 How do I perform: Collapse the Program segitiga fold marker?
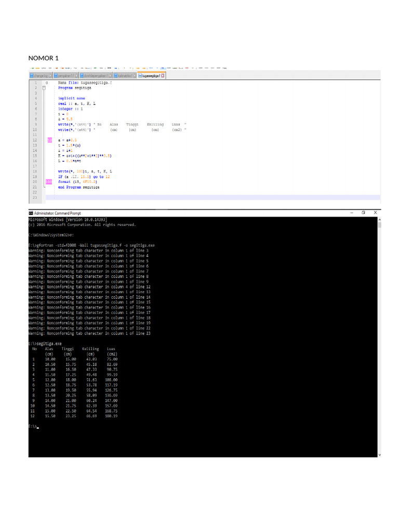[44, 88]
